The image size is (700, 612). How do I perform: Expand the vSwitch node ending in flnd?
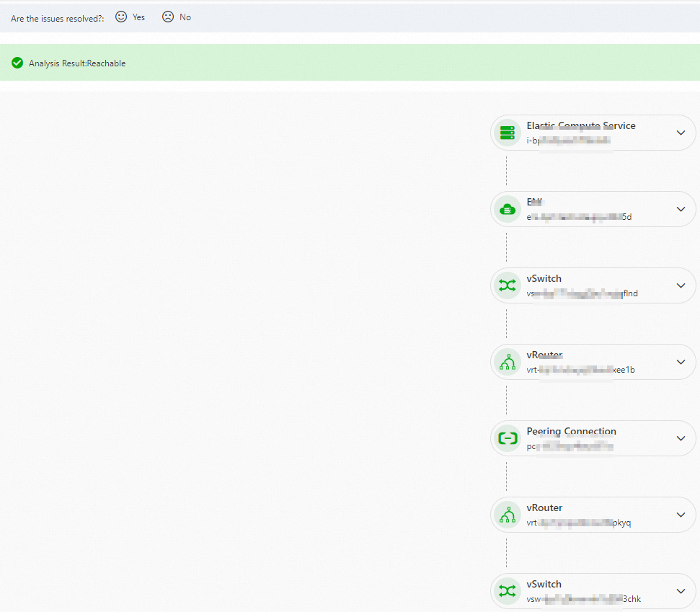pyautogui.click(x=681, y=285)
